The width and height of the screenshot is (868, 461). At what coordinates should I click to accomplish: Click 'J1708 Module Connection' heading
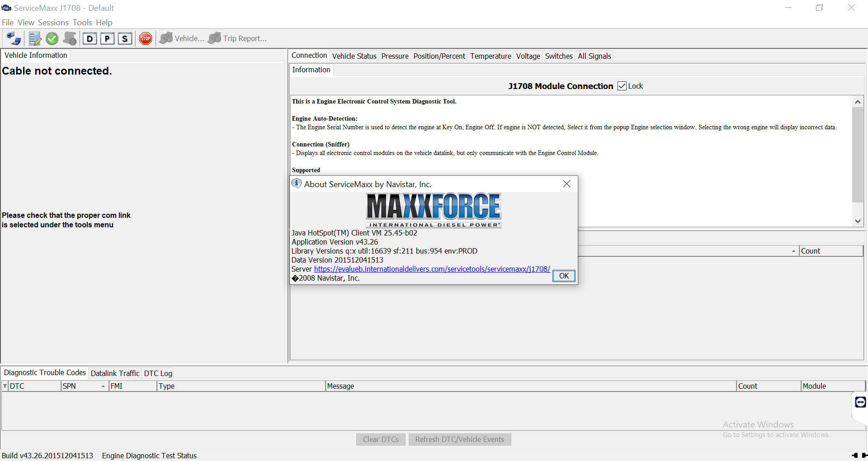(x=561, y=86)
